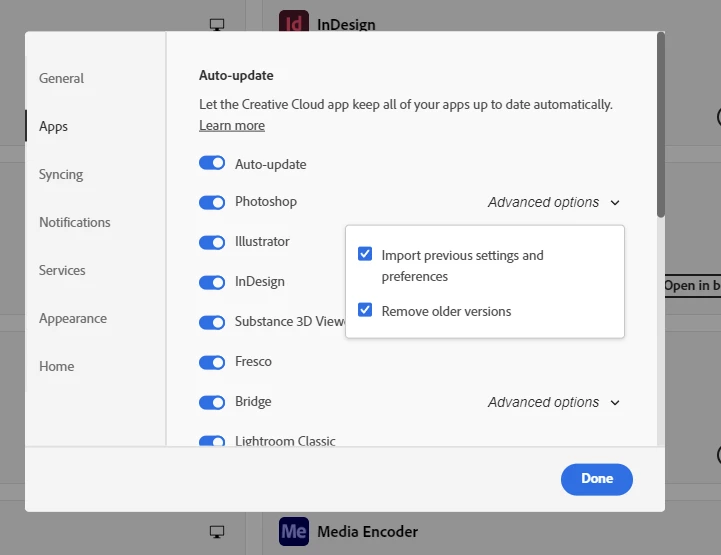Click InDesign name in background app list
The width and height of the screenshot is (721, 555).
point(346,24)
